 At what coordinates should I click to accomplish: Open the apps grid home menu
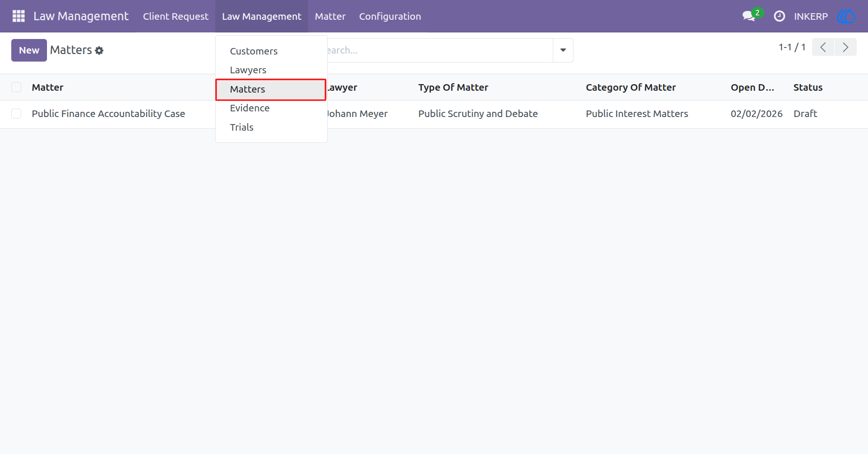coord(18,16)
